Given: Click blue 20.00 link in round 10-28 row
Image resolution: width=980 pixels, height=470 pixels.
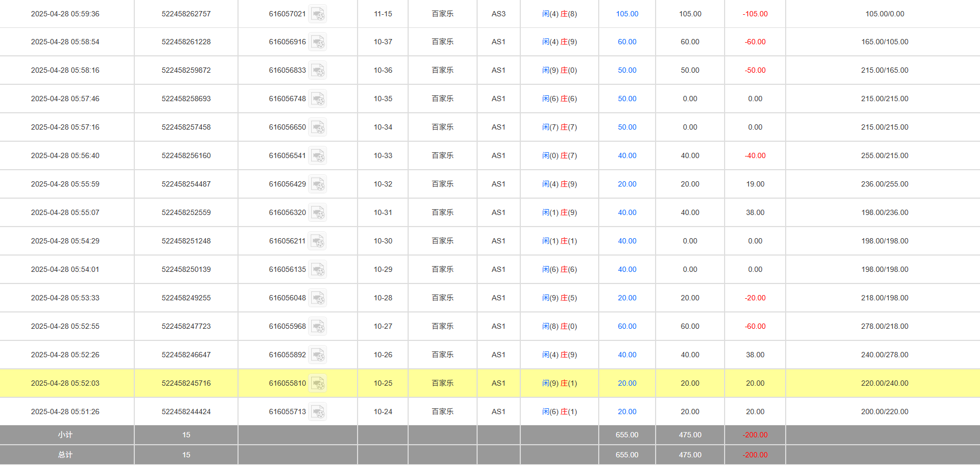Looking at the screenshot, I should pyautogui.click(x=627, y=298).
